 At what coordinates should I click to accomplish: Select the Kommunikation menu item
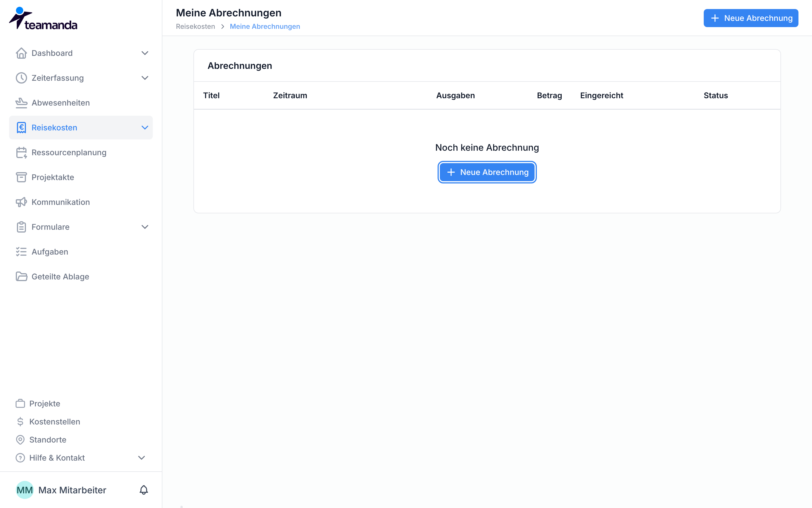coord(81,202)
